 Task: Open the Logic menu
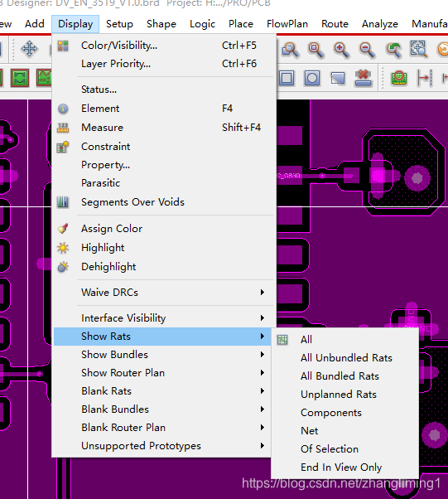pos(203,24)
